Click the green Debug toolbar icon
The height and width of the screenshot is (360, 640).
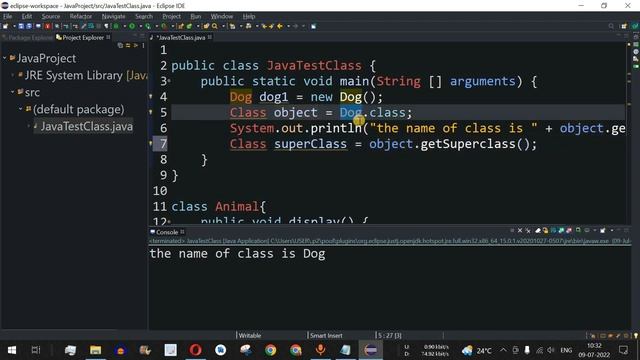(x=116, y=26)
